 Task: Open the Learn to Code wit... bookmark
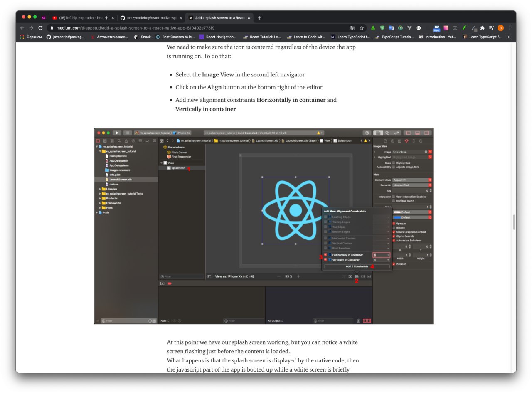[x=306, y=37]
